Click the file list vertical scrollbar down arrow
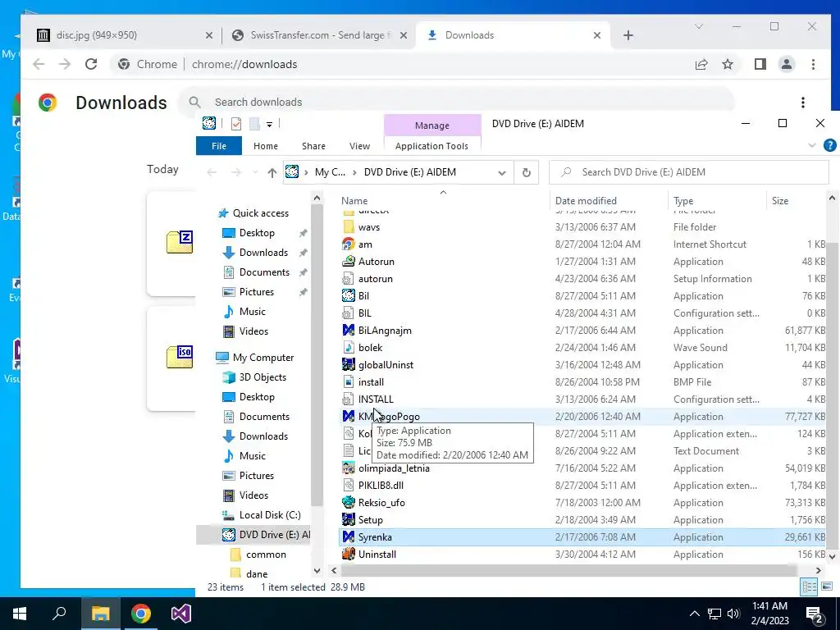The image size is (840, 630). coord(832,557)
